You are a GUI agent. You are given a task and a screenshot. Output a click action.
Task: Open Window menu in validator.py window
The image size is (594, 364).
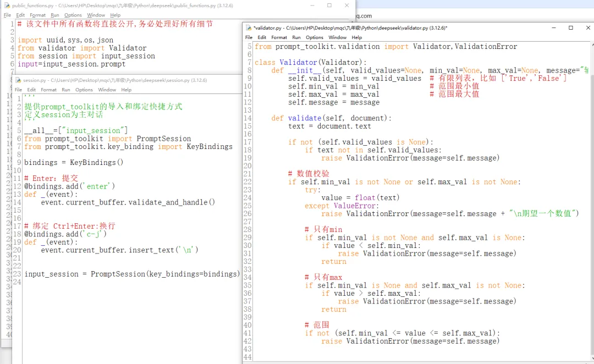click(x=337, y=37)
